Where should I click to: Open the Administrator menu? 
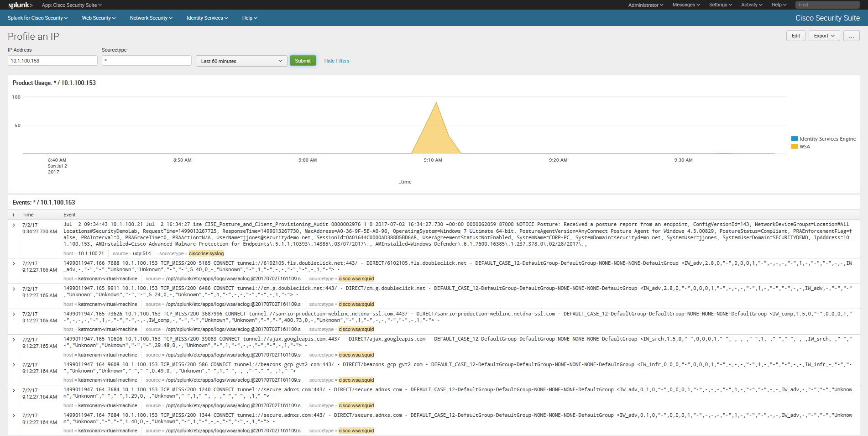pos(645,5)
